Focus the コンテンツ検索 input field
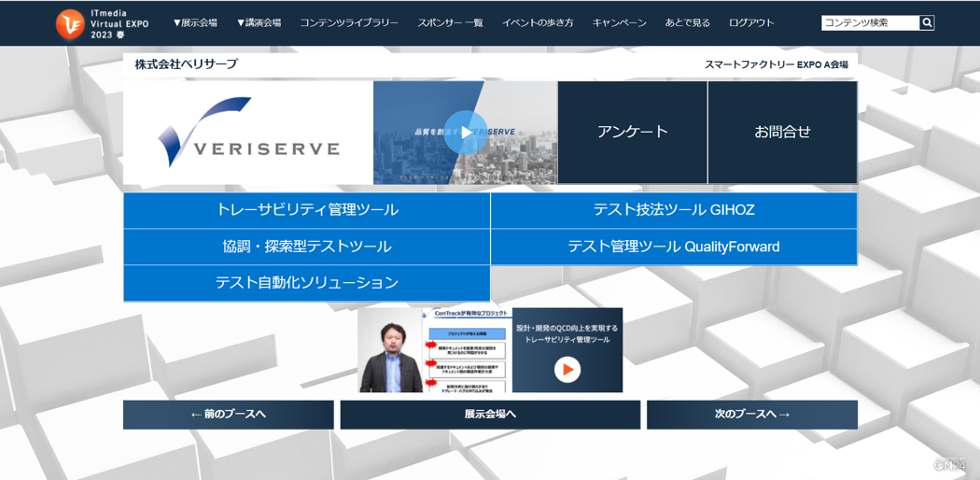Screen dimensions: 980x480 (x=871, y=23)
